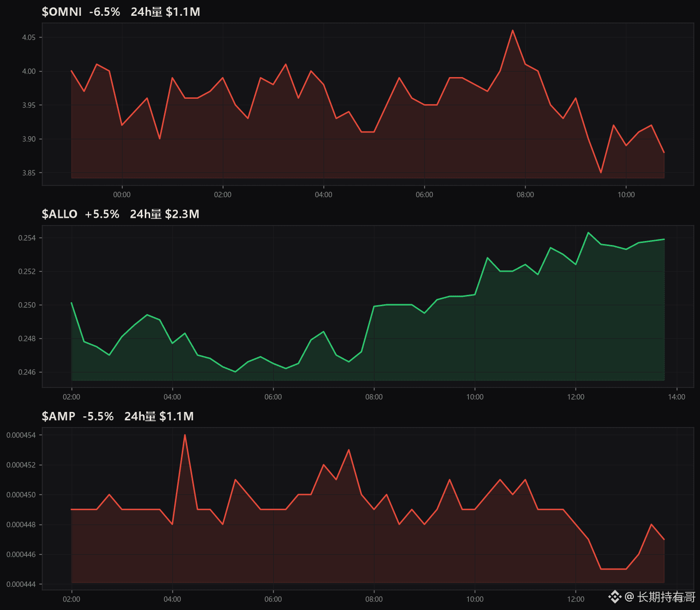Click the ALLO line's highest point above 0.254

[588, 232]
